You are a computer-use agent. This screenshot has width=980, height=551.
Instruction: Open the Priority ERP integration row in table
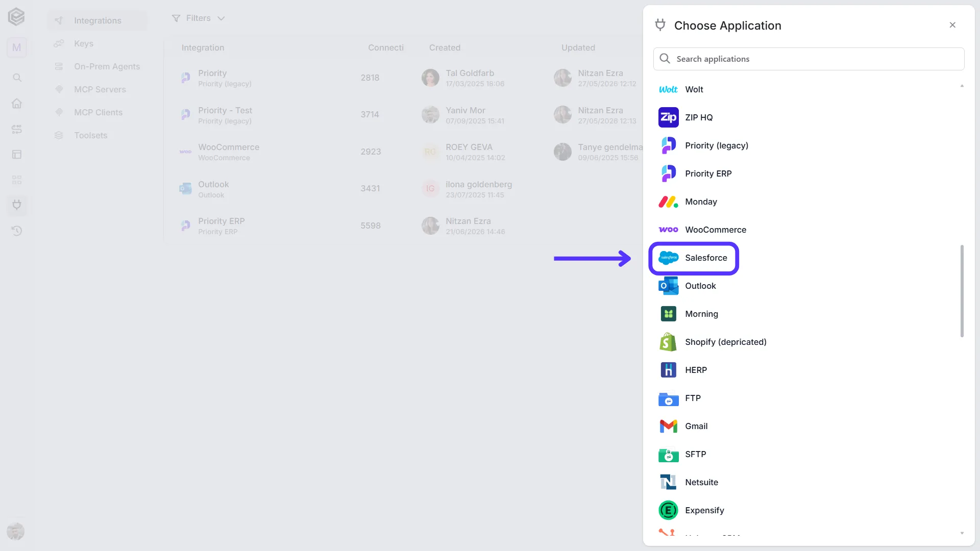click(403, 226)
